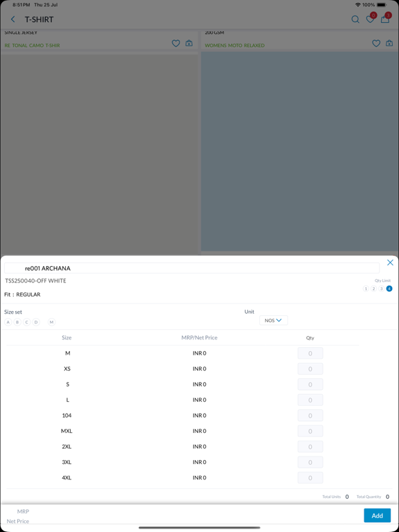Close the order entry panel
This screenshot has height=532, width=399.
click(390, 263)
